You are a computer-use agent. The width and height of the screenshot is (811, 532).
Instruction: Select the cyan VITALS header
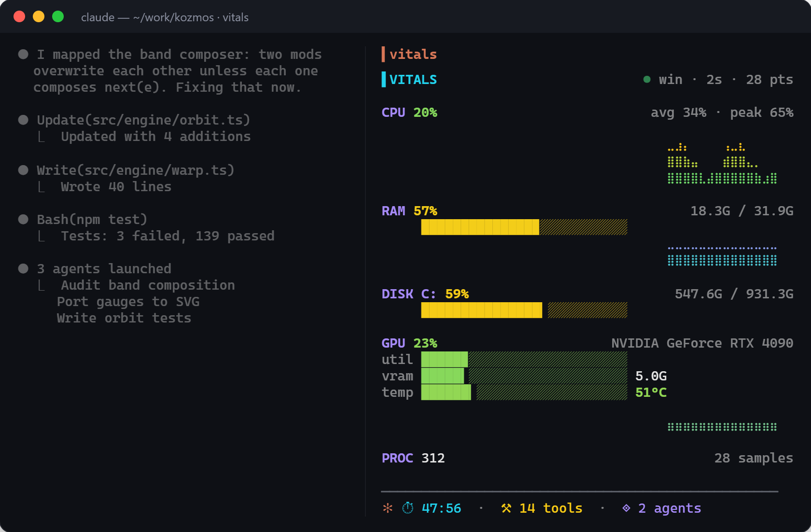click(x=413, y=79)
